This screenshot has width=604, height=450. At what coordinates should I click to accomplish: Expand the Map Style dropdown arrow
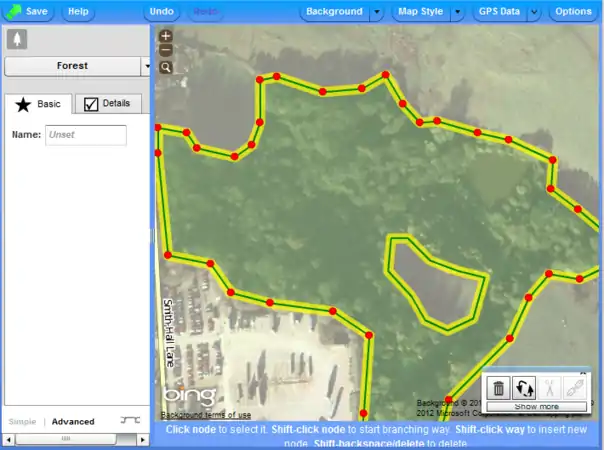coord(456,12)
